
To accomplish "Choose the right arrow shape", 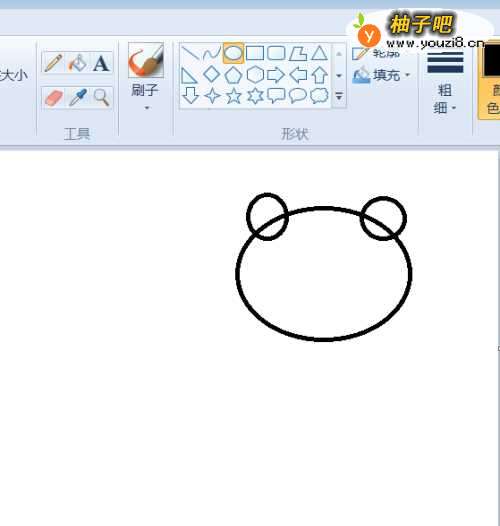I will 276,74.
